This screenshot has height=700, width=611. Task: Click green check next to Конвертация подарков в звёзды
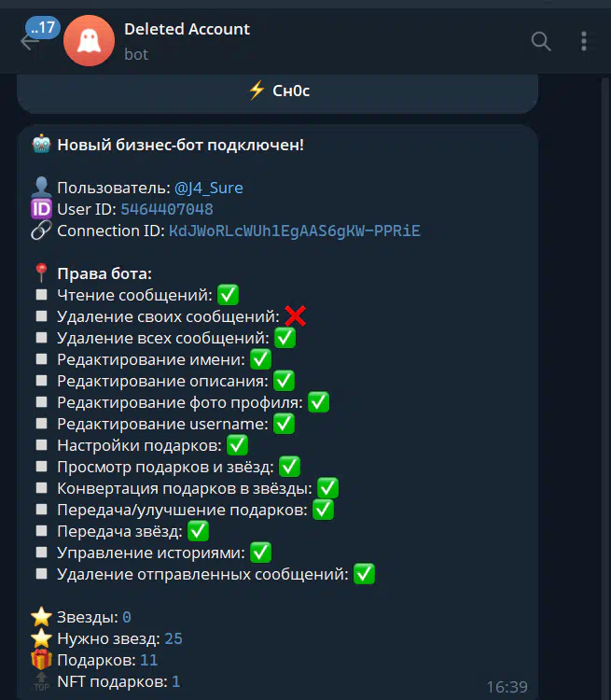(328, 488)
